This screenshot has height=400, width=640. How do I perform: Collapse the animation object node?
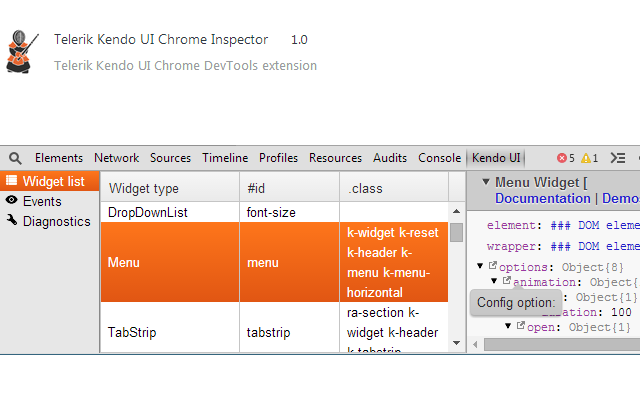tap(494, 281)
